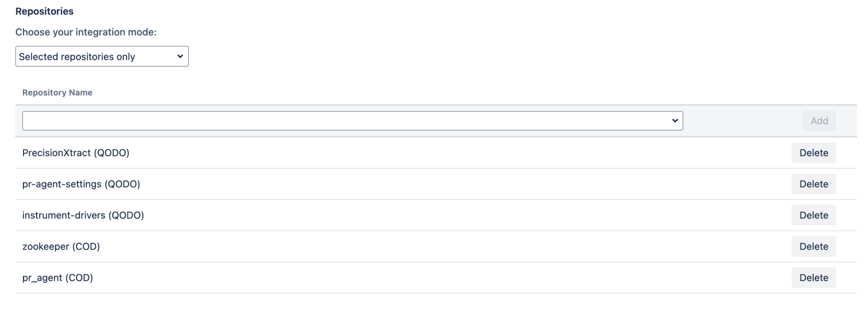The width and height of the screenshot is (868, 309).
Task: Delete the pr_agent (COD) repository
Action: pyautogui.click(x=813, y=278)
